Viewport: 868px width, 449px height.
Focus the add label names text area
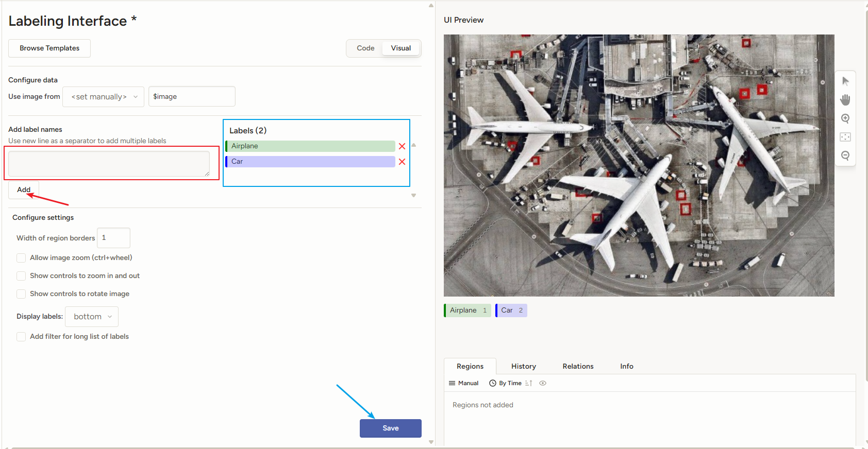109,164
